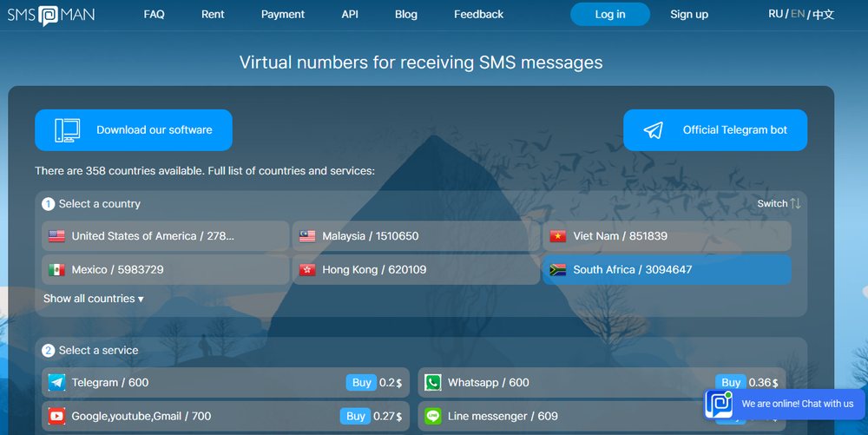The image size is (868, 435).
Task: Click Line messenger / 609 text
Action: [503, 416]
